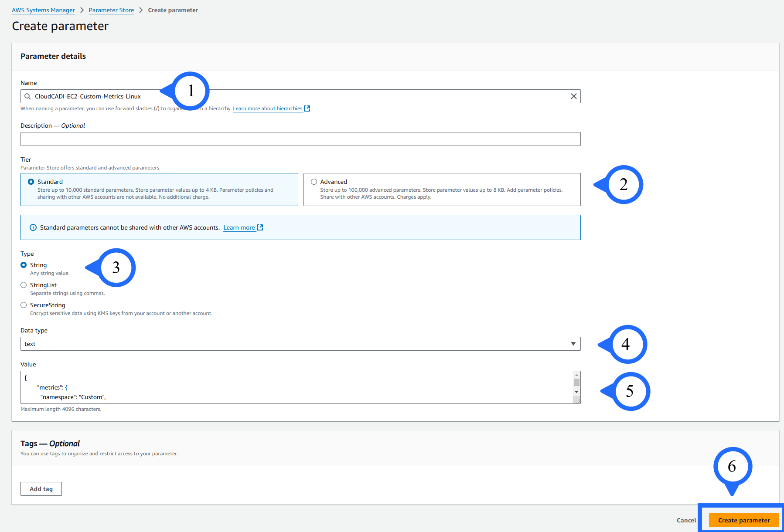Click external link icon beside hierarchies link
The width and height of the screenshot is (784, 532).
307,108
